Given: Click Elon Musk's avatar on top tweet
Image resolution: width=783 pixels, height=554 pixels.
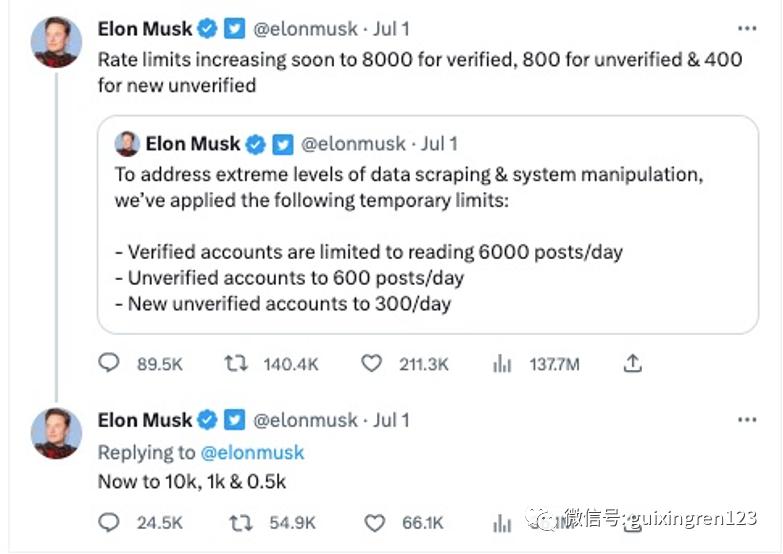Looking at the screenshot, I should point(56,42).
